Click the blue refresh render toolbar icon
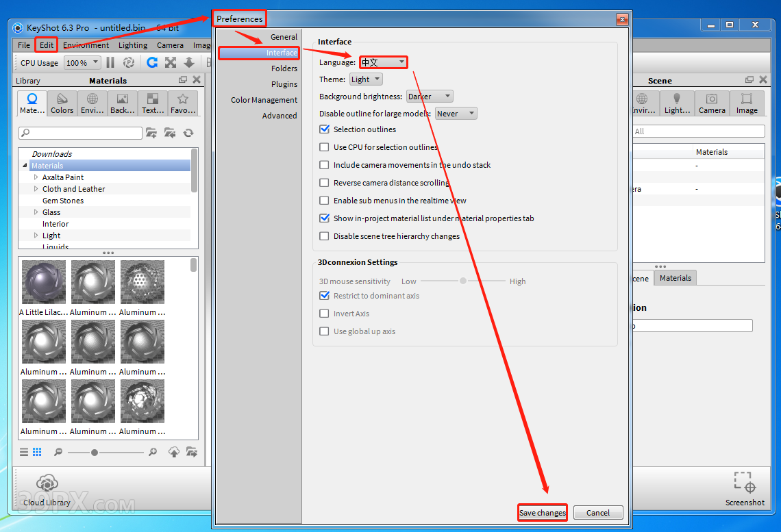This screenshot has height=532, width=781. [x=152, y=62]
